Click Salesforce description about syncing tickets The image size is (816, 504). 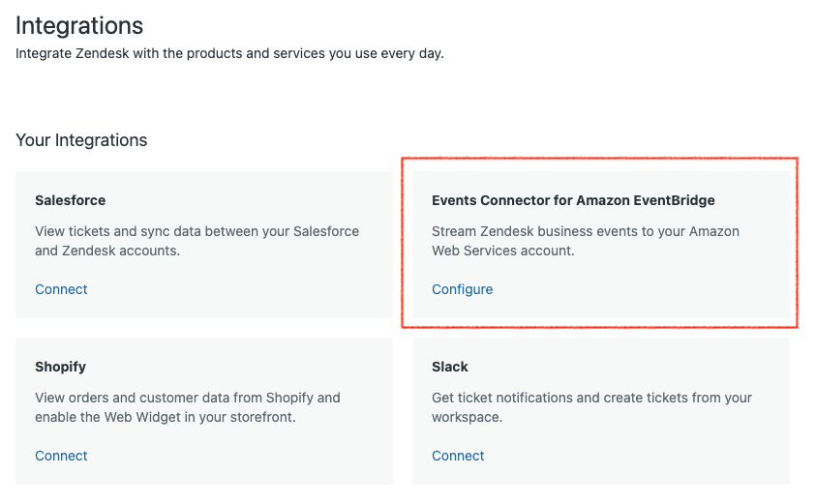click(x=196, y=241)
